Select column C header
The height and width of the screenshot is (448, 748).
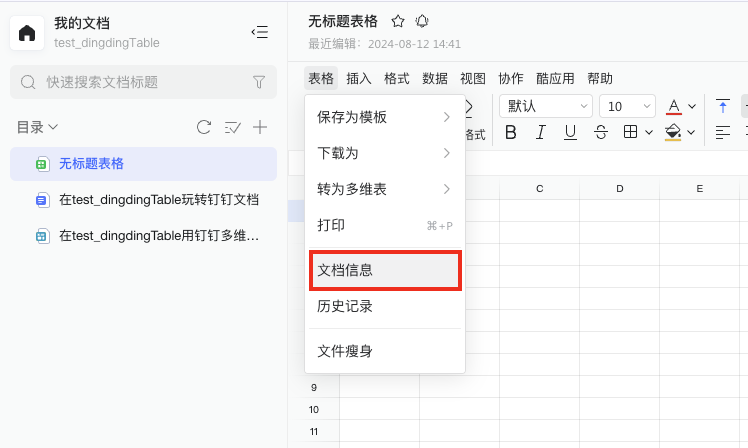tap(540, 188)
